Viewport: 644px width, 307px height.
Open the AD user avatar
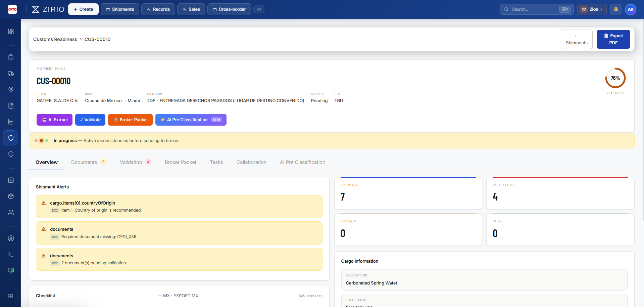pyautogui.click(x=631, y=9)
